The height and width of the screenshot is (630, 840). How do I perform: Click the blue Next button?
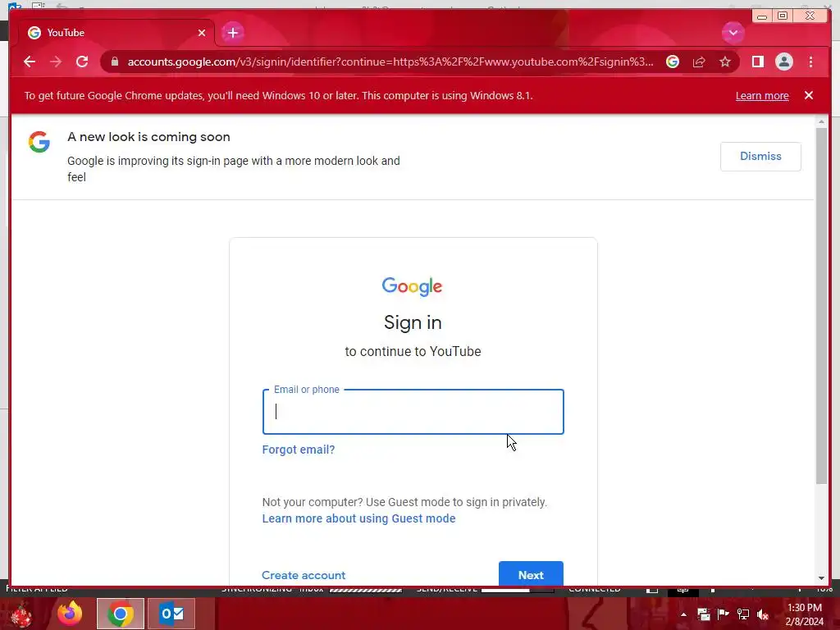[531, 573]
